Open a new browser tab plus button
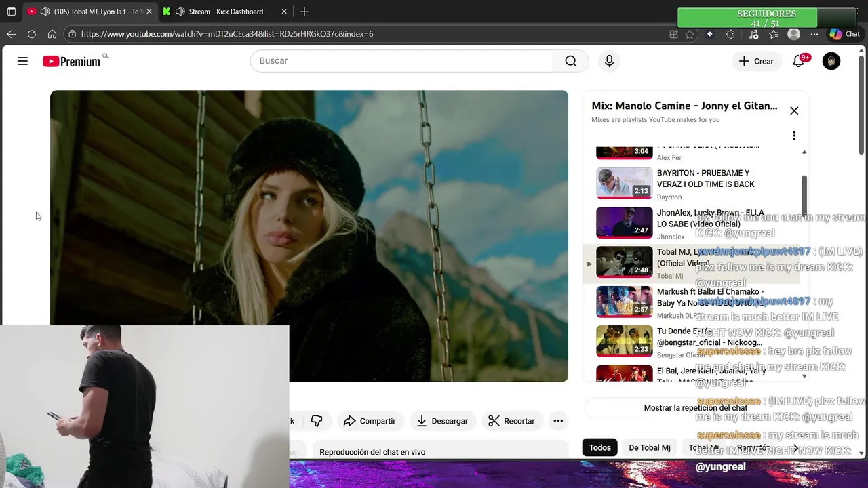 pos(304,12)
